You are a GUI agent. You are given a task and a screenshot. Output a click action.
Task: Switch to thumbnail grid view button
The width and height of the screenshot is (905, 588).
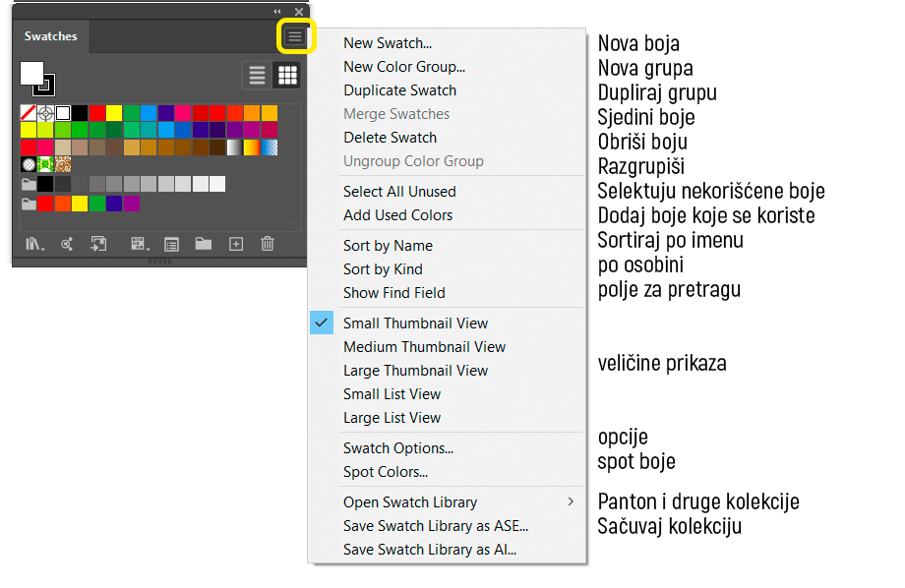287,75
